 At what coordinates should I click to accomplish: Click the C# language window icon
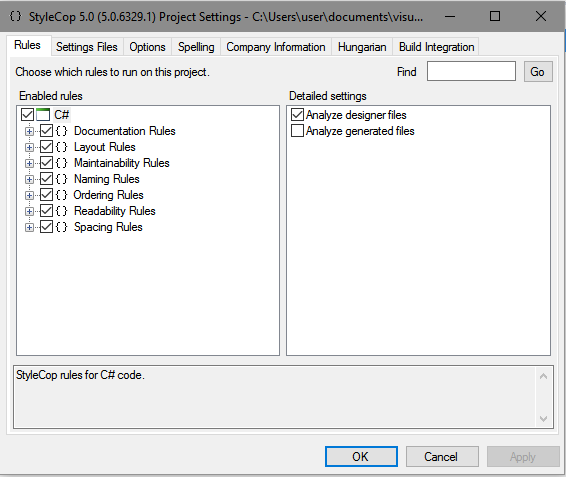pos(43,114)
